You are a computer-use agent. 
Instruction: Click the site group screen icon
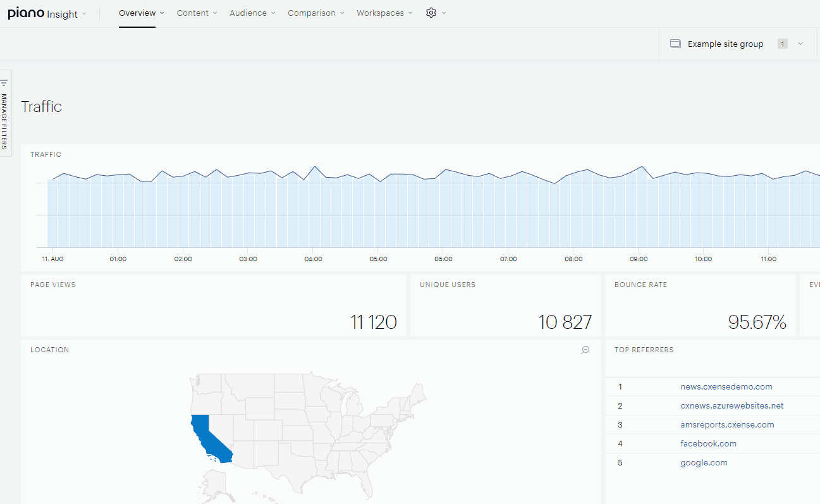(675, 44)
